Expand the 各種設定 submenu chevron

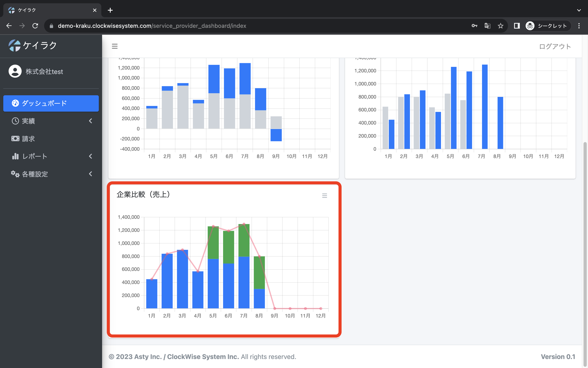pyautogui.click(x=91, y=174)
